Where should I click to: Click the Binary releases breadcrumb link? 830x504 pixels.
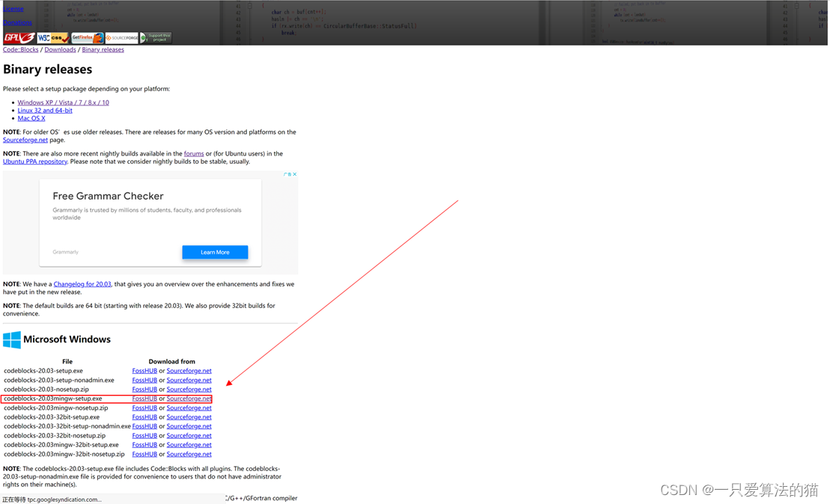(103, 49)
